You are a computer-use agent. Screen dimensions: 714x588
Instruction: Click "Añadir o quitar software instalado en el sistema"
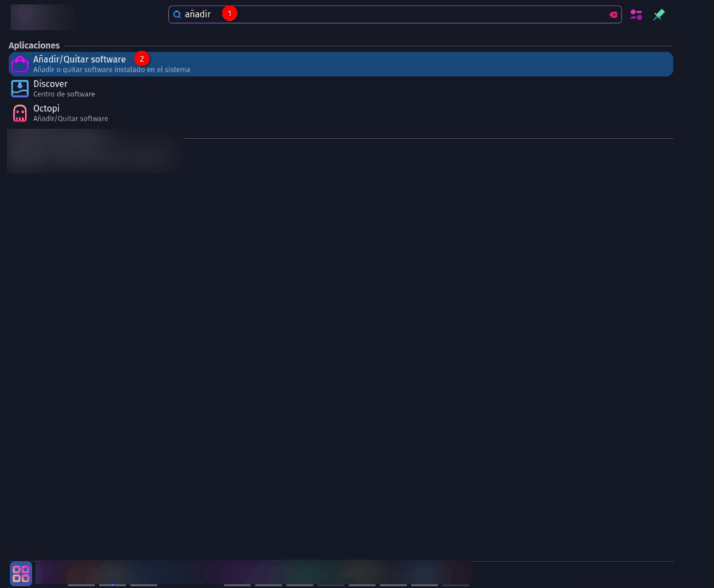click(x=112, y=70)
